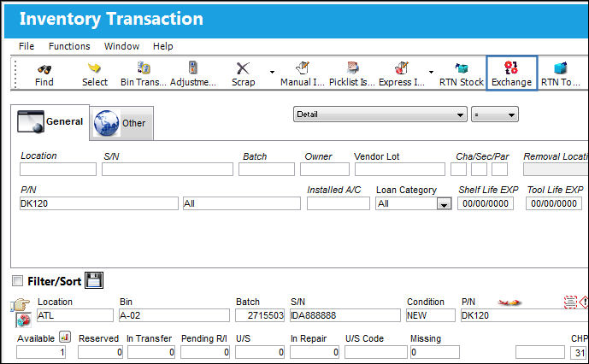Open the Functions menu
Image resolution: width=589 pixels, height=364 pixels.
pos(69,46)
